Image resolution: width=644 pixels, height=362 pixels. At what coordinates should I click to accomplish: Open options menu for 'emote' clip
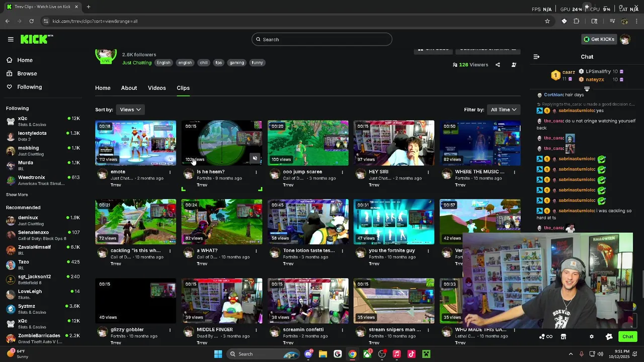(170, 172)
